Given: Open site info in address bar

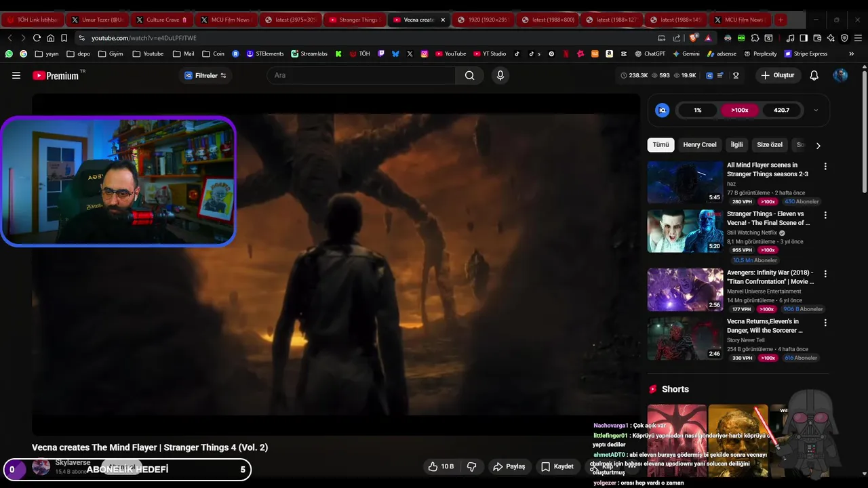Looking at the screenshot, I should (x=81, y=38).
